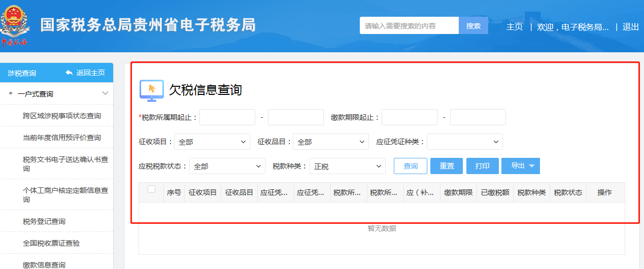This screenshot has height=269, width=644.
Task: Click the 序号 column header
Action: click(x=174, y=193)
